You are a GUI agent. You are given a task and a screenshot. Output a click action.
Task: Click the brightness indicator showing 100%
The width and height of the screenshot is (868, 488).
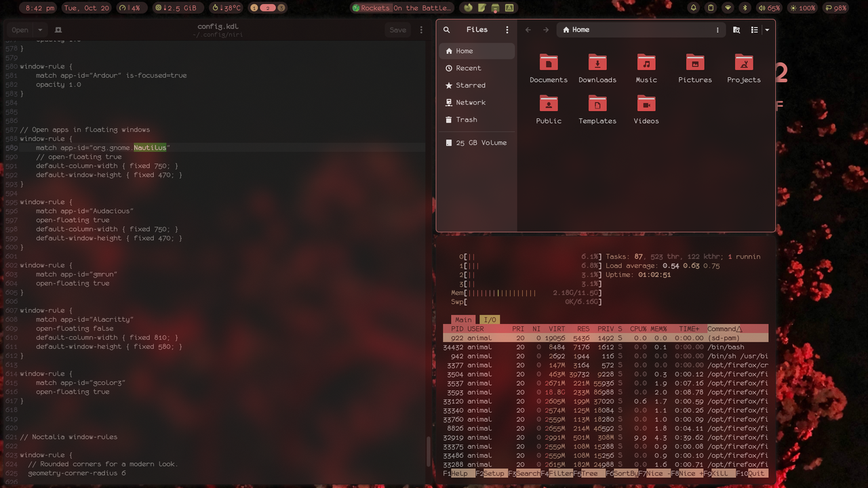pos(802,8)
